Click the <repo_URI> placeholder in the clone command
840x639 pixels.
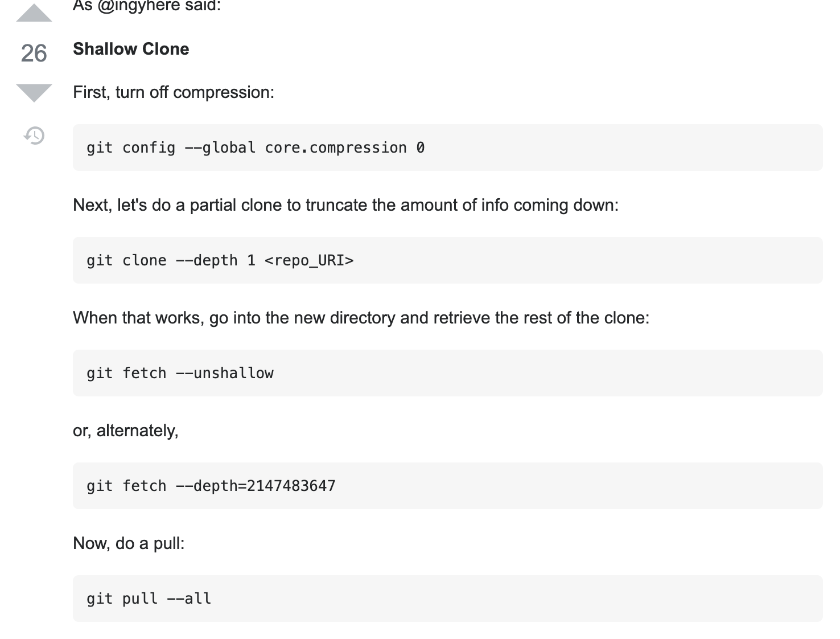click(x=310, y=260)
